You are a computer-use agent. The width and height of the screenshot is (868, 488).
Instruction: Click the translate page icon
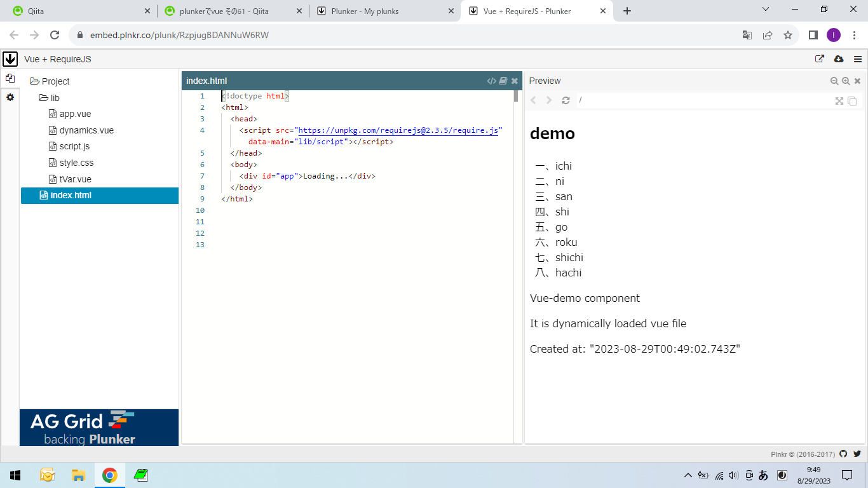(x=747, y=35)
